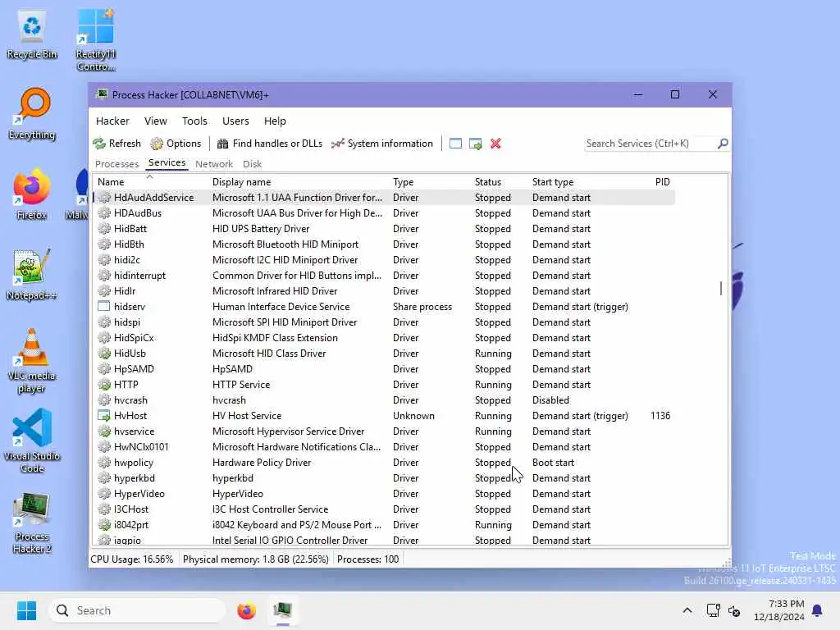The image size is (840, 630).
Task: Click the gear icon of hvservice
Action: pos(104,431)
